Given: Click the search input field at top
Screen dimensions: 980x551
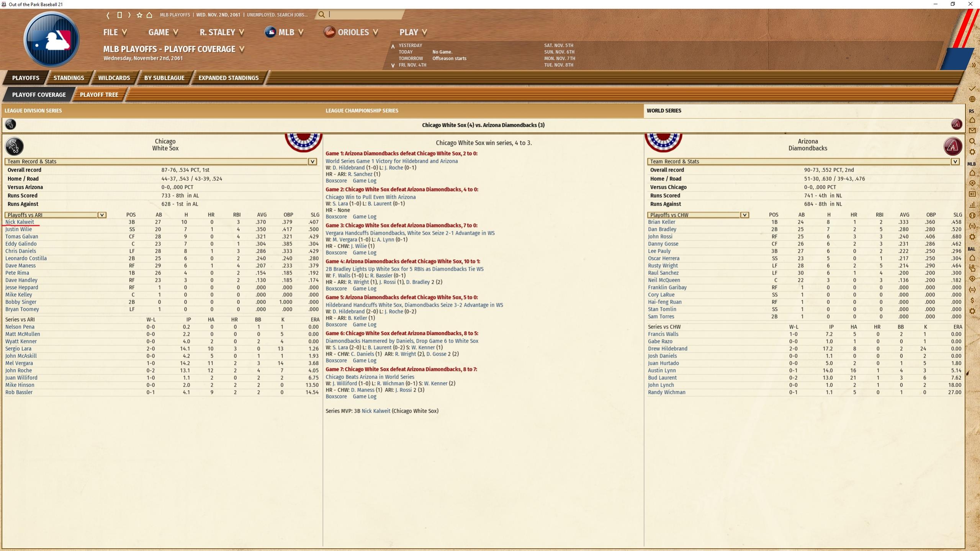Looking at the screenshot, I should click(364, 15).
